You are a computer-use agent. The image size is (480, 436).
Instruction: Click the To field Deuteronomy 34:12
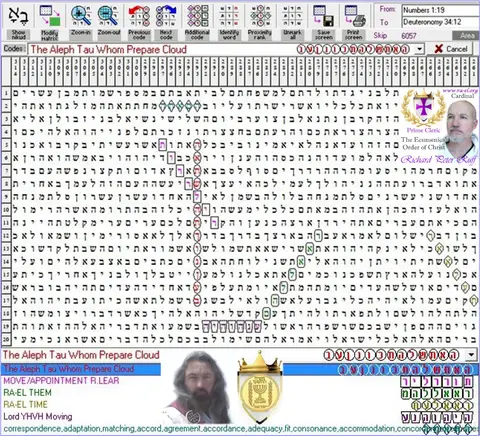pyautogui.click(x=440, y=22)
